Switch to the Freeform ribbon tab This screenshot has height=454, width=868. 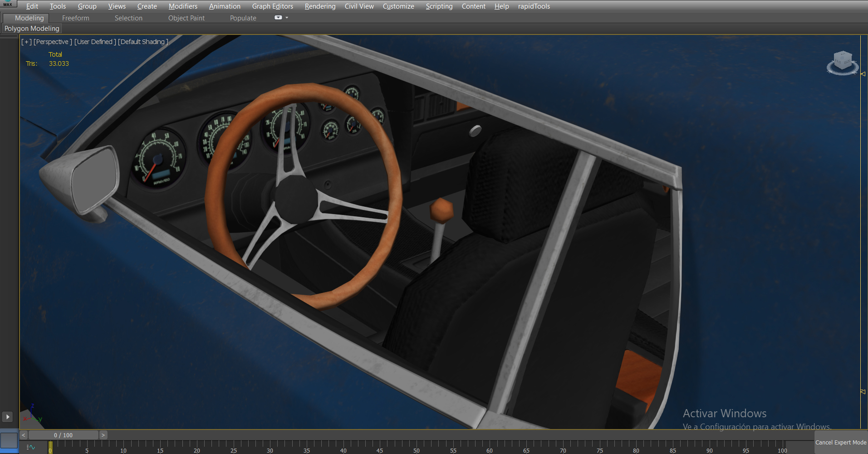point(75,18)
